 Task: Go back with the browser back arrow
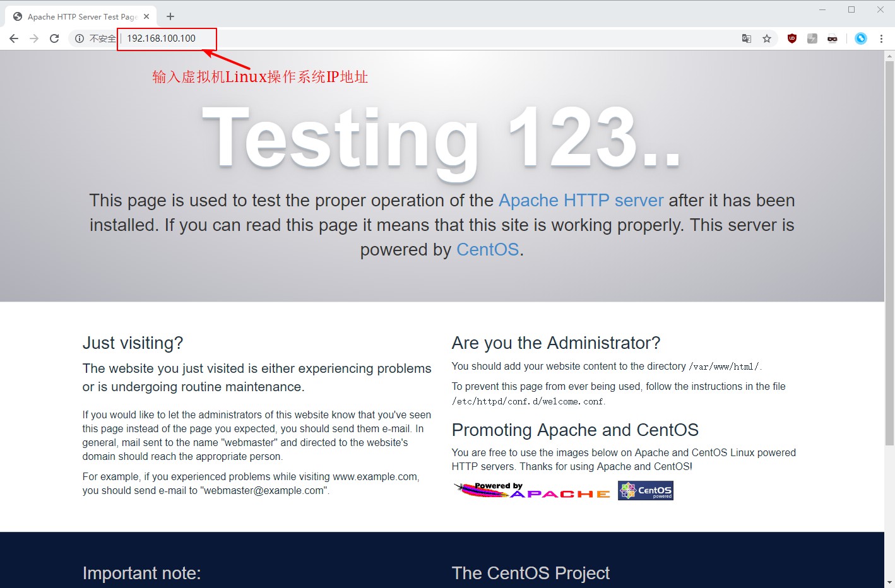coord(14,38)
